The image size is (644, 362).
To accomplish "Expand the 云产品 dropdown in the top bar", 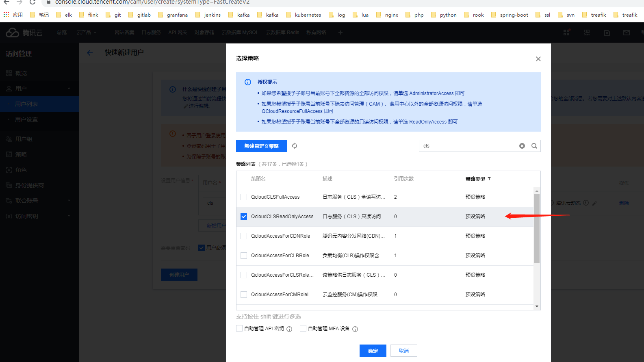I will [x=87, y=33].
